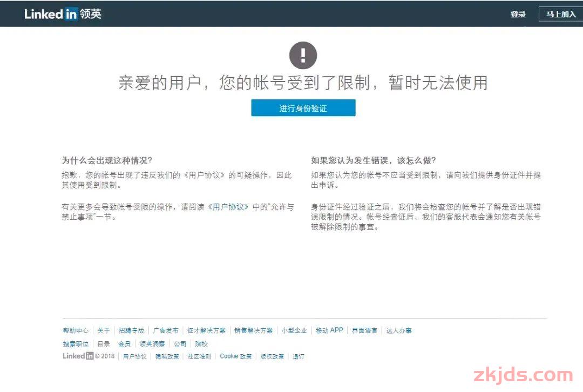Open the 登录 link

519,13
